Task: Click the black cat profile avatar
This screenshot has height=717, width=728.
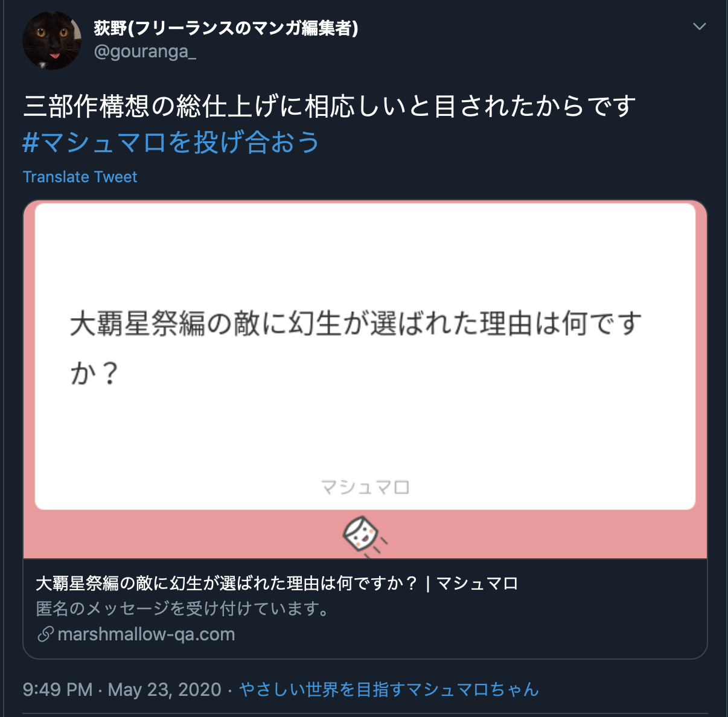Action: [x=52, y=40]
